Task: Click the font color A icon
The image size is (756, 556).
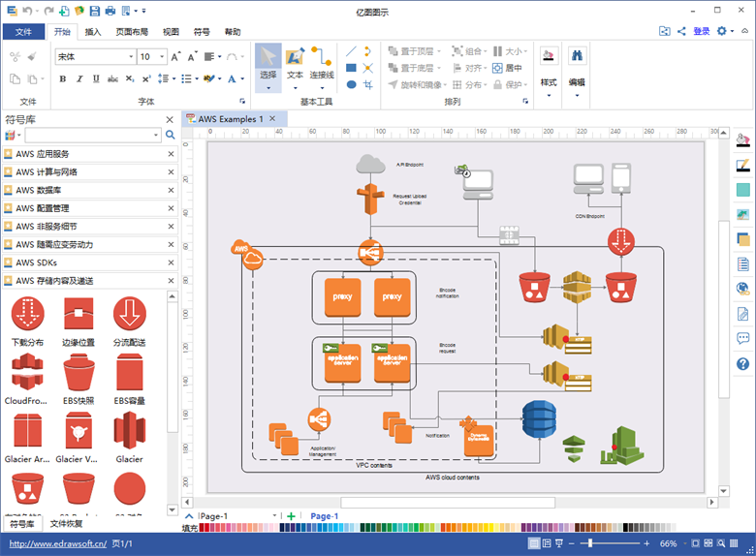Action: coord(232,79)
